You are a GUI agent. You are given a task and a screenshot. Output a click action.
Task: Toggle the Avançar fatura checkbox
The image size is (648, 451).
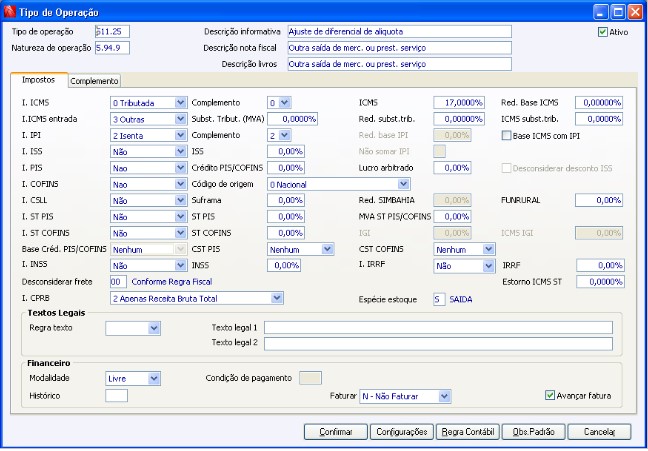(x=550, y=395)
